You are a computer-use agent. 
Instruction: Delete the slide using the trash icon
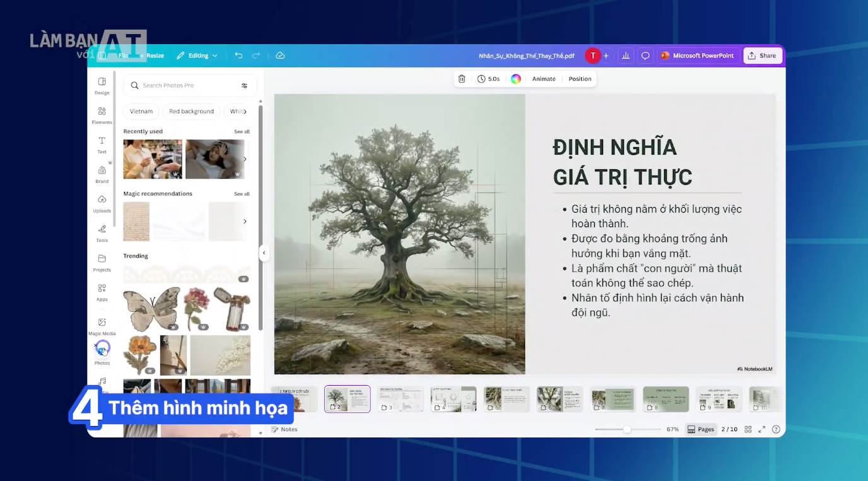[461, 78]
